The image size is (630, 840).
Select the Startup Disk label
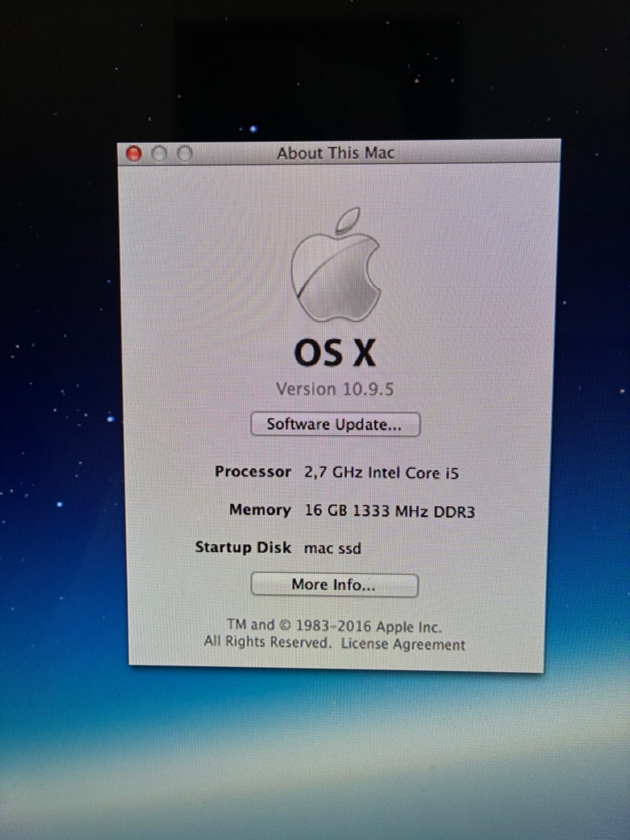243,547
